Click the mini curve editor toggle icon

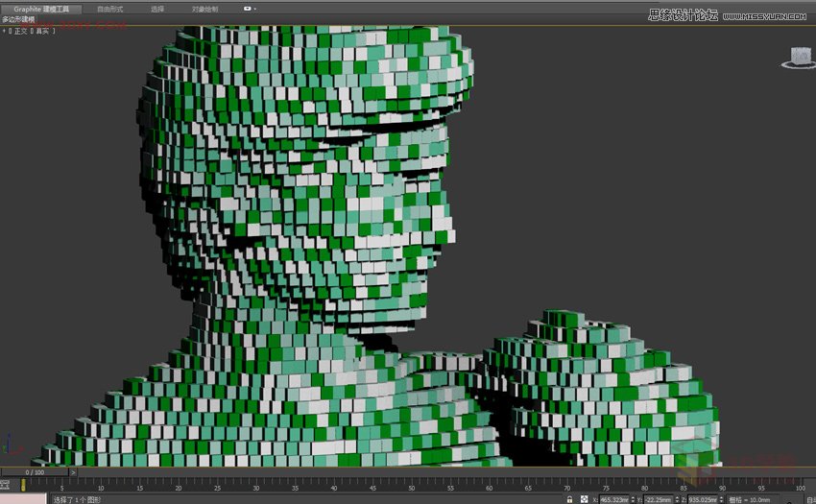5,485
